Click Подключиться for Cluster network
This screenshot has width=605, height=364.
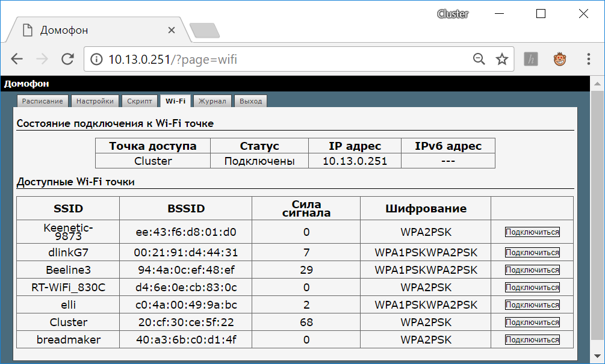coord(532,322)
